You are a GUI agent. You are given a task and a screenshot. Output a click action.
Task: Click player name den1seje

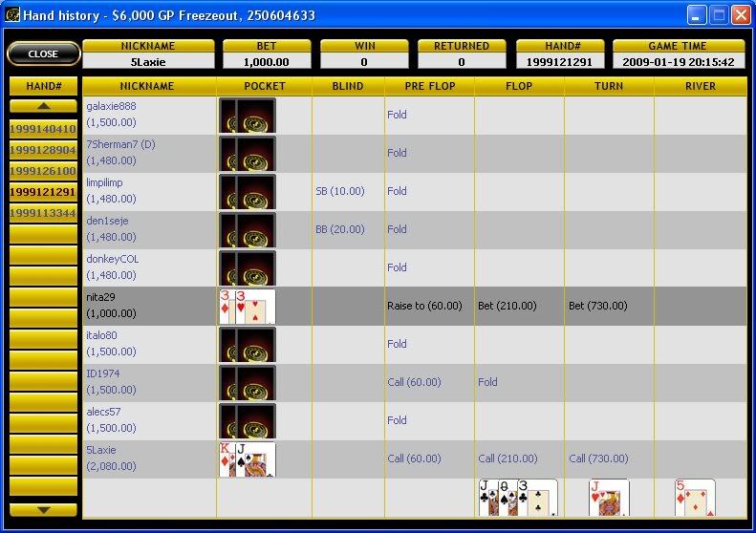point(107,221)
